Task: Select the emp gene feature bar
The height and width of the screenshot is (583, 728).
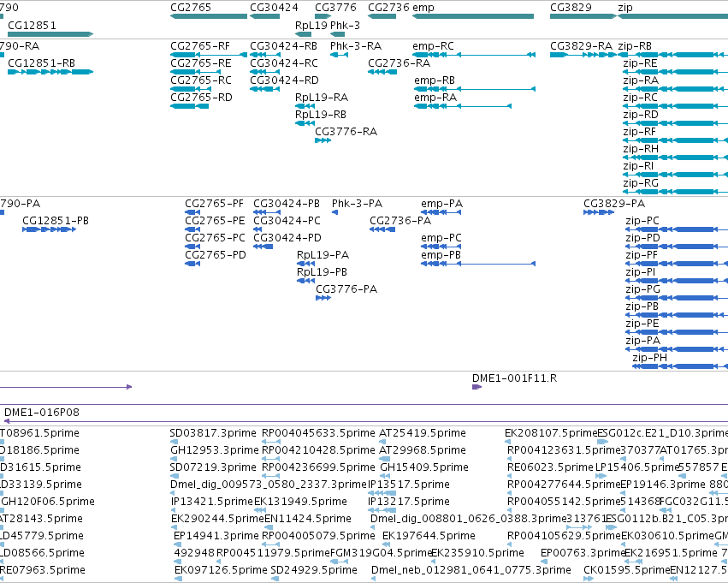Action: click(472, 16)
